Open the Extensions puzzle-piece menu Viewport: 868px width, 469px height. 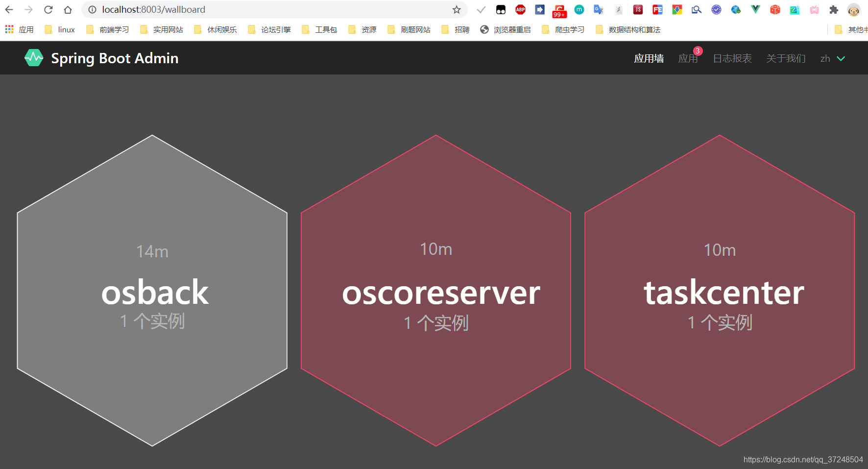click(x=834, y=9)
